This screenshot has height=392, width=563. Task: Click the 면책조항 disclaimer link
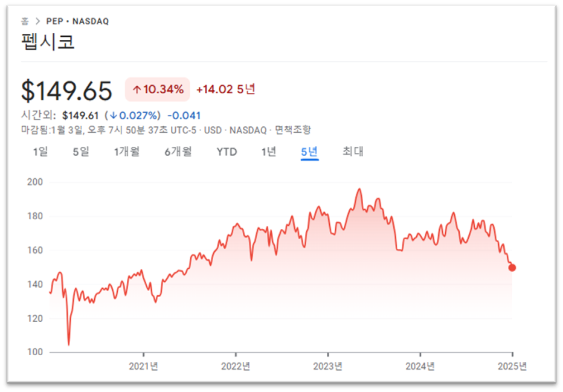293,130
